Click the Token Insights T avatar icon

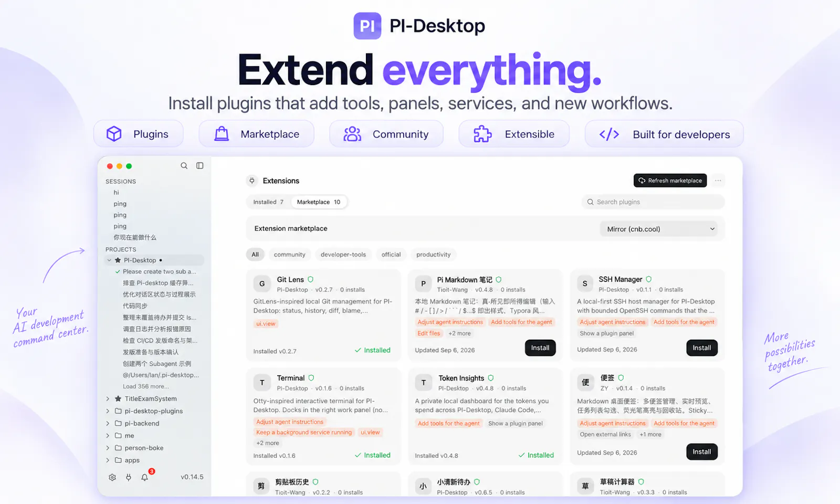(424, 383)
